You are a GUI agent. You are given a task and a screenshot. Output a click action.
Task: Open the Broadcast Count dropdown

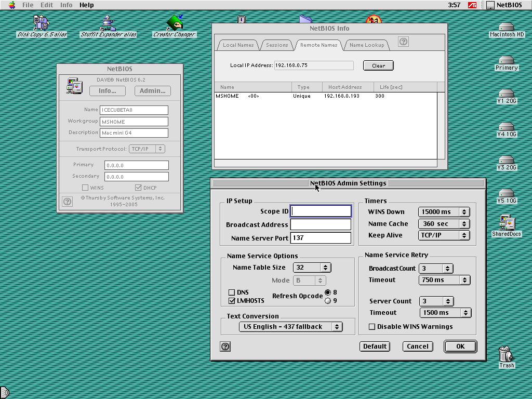436,269
